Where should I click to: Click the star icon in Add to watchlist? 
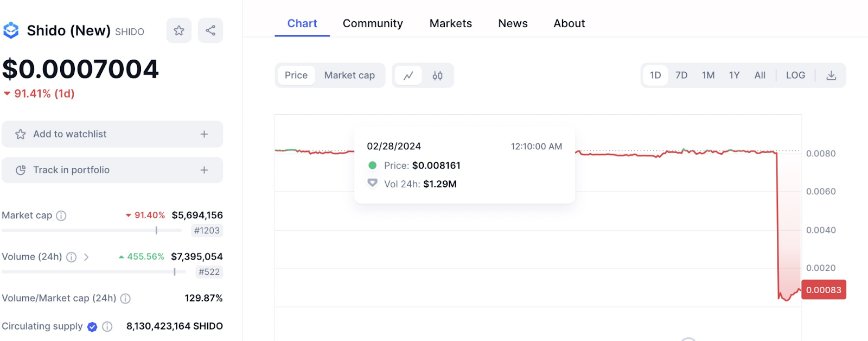click(x=21, y=134)
